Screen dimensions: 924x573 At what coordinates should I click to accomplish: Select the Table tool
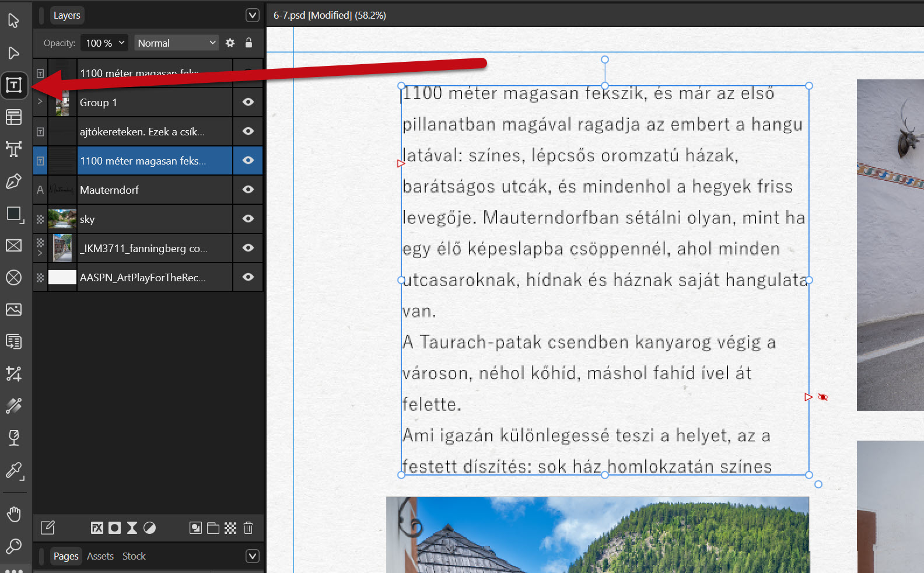pyautogui.click(x=13, y=117)
